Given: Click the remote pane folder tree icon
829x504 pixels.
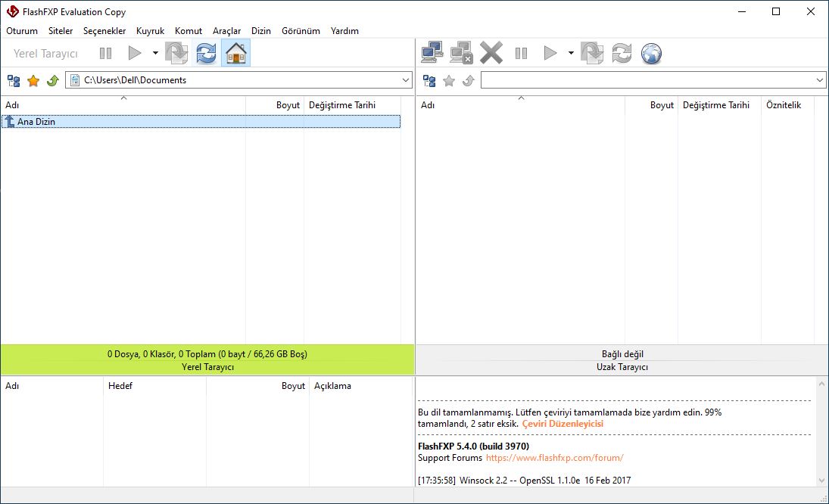Looking at the screenshot, I should pyautogui.click(x=429, y=80).
